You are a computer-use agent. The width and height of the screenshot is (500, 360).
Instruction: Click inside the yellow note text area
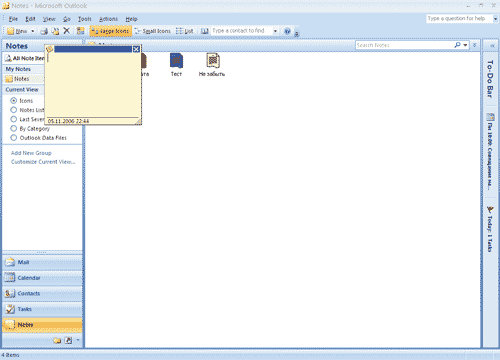[x=93, y=85]
